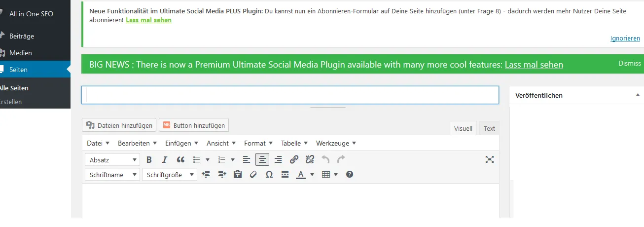Toggle left alignment
This screenshot has width=644, height=227.
click(x=247, y=159)
